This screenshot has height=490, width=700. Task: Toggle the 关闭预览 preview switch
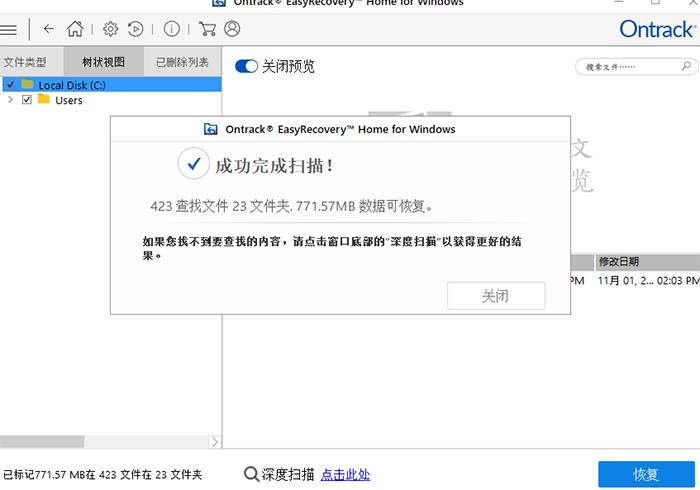pyautogui.click(x=246, y=66)
